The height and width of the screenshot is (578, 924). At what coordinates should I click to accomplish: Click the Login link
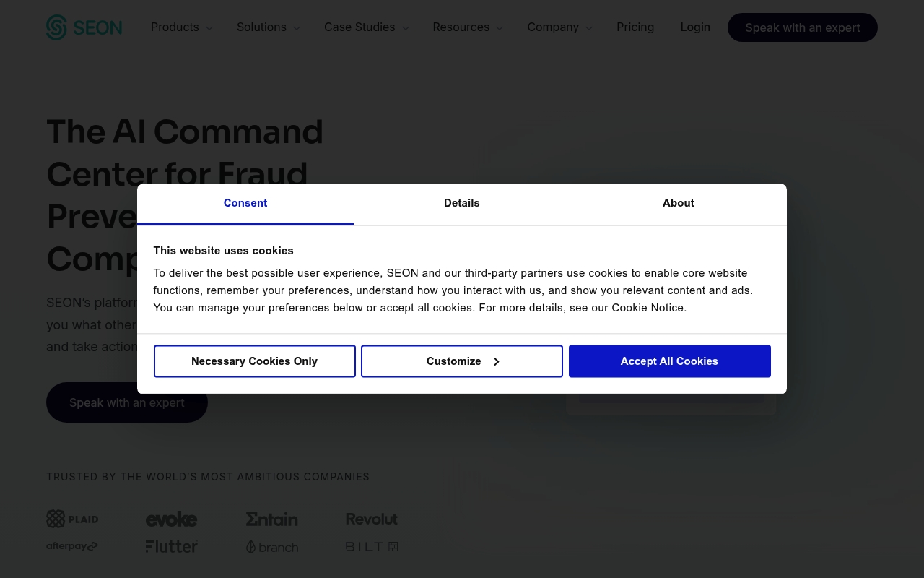point(695,27)
